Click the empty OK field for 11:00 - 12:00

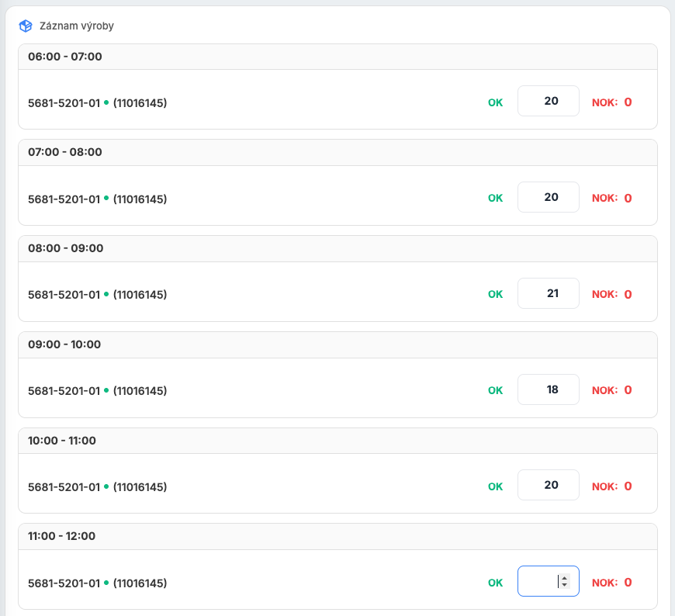[x=537, y=582]
